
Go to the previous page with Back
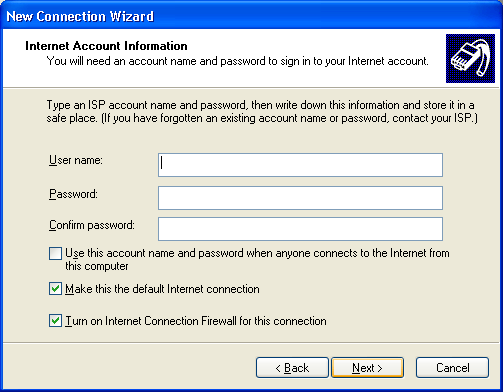tap(292, 368)
